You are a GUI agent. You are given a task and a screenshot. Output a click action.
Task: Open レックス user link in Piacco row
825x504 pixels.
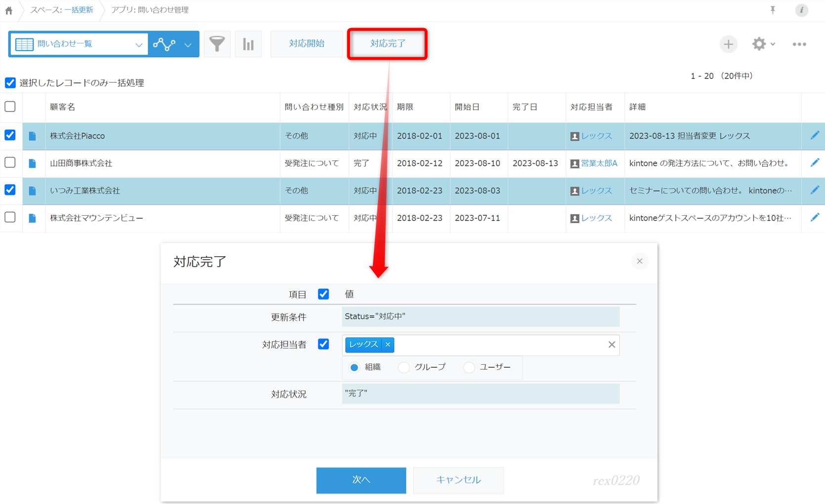596,136
